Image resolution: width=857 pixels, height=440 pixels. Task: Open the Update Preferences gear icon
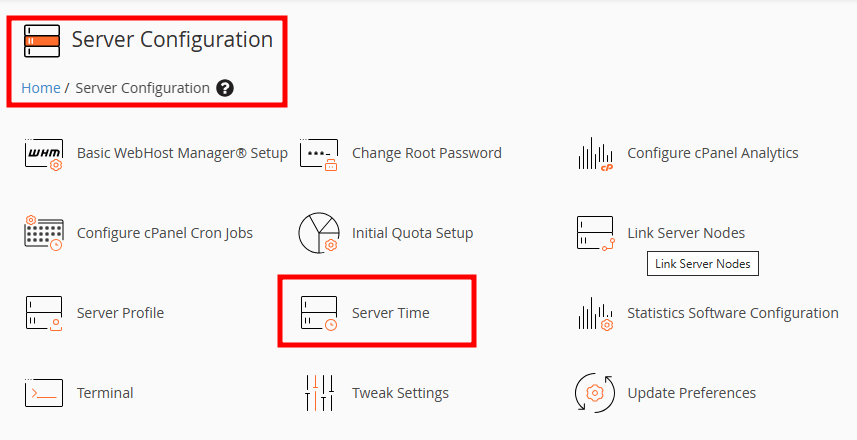(595, 393)
